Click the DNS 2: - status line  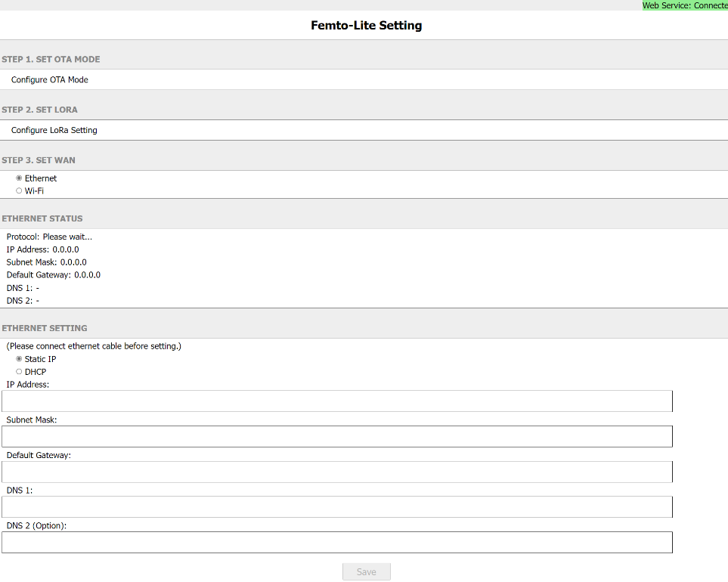pyautogui.click(x=23, y=301)
